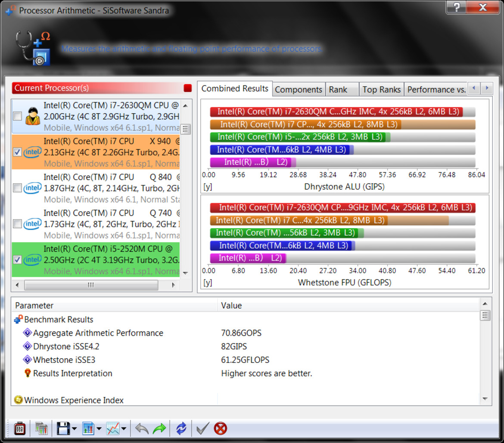
Task: Click the lightbulb icon beside Results Interpretation
Action: 28,373
